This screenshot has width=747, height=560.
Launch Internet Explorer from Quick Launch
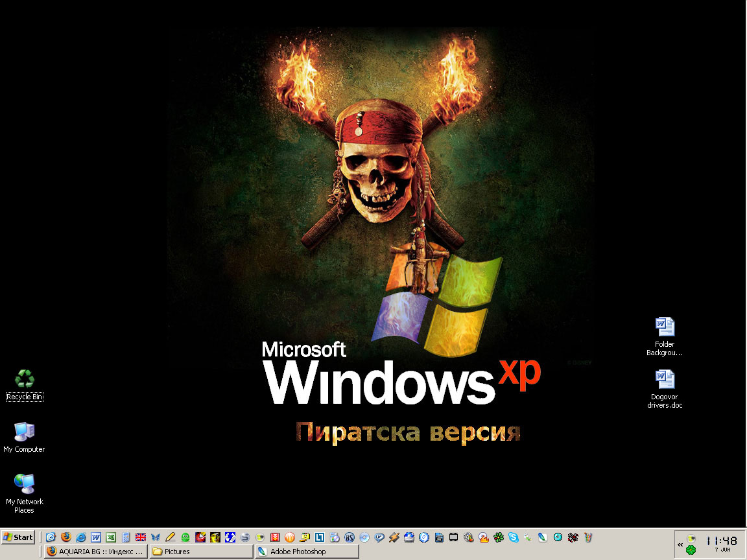point(81,537)
